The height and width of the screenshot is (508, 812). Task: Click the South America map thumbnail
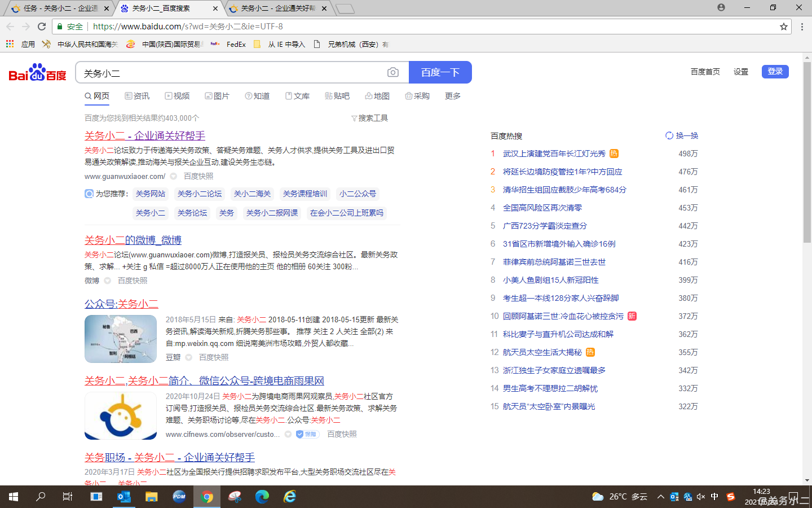coord(121,339)
